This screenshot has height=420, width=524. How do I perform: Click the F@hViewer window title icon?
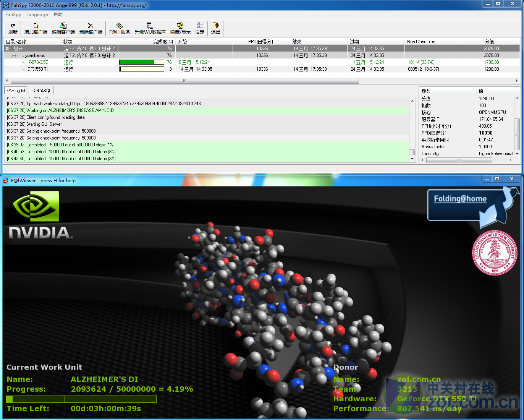coord(6,181)
